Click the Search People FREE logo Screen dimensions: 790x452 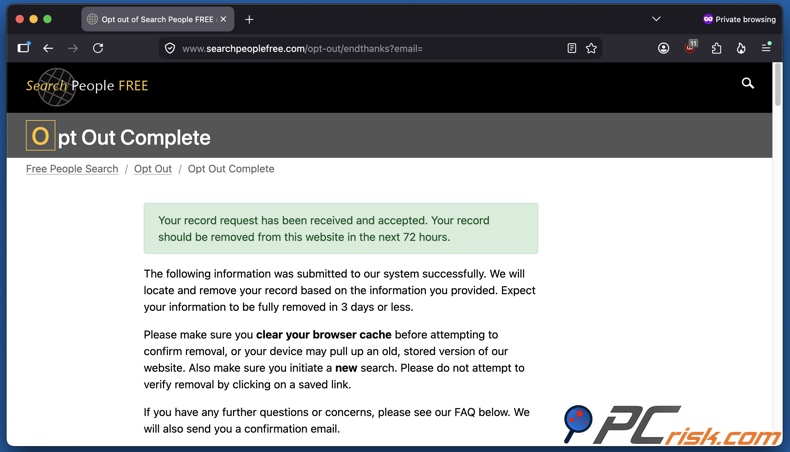(x=87, y=86)
